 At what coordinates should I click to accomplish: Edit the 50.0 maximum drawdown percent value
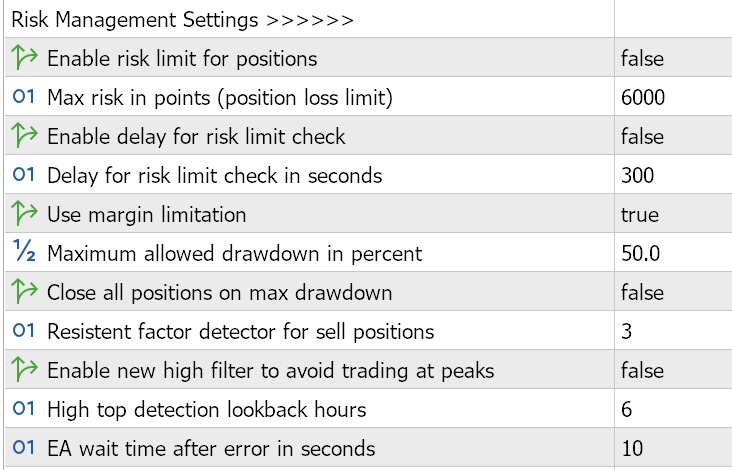point(673,253)
